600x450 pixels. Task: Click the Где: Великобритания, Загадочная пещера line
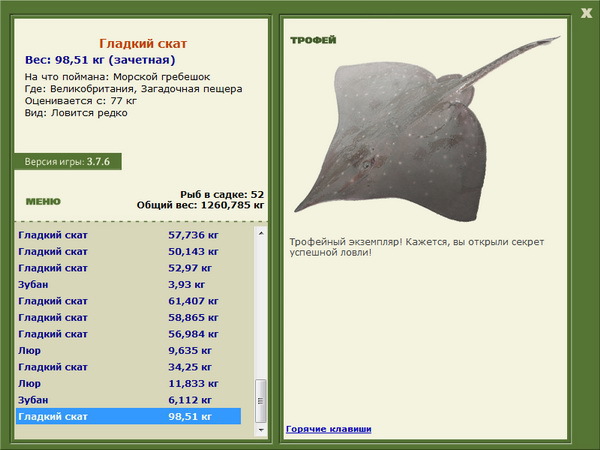(x=134, y=89)
